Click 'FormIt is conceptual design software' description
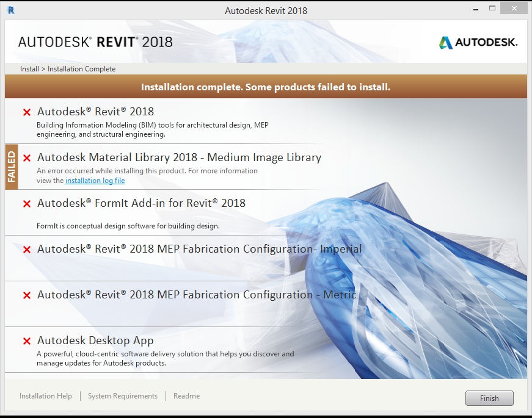This screenshot has width=532, height=418. (x=128, y=226)
